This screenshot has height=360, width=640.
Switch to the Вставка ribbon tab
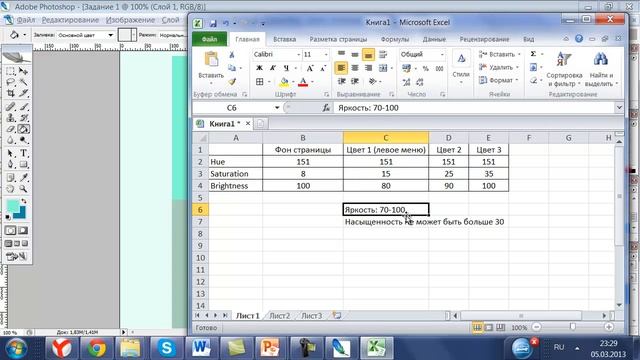point(284,39)
